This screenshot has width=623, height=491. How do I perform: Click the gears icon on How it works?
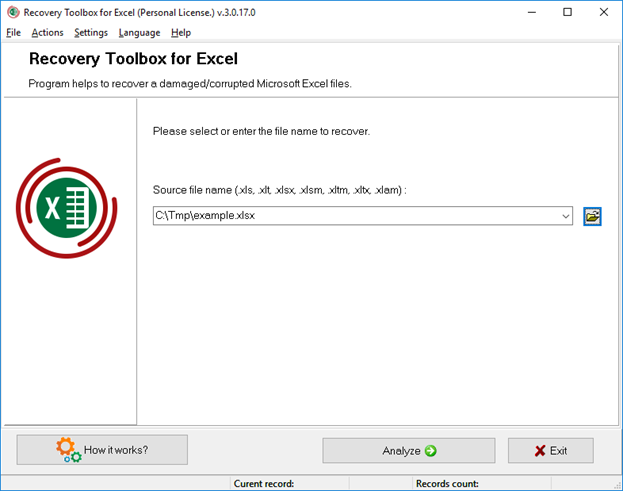click(68, 450)
